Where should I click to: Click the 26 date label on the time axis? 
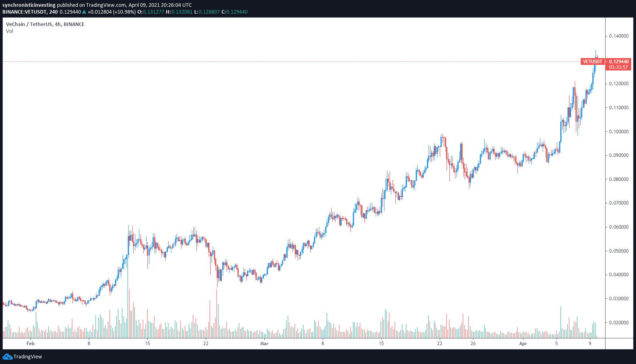coord(473,344)
